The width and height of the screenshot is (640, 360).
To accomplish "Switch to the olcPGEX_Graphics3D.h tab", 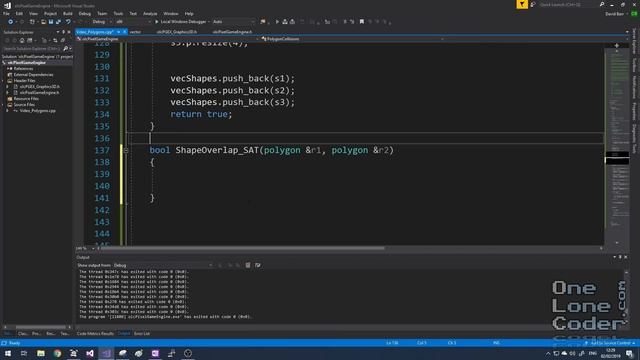I will [x=177, y=32].
